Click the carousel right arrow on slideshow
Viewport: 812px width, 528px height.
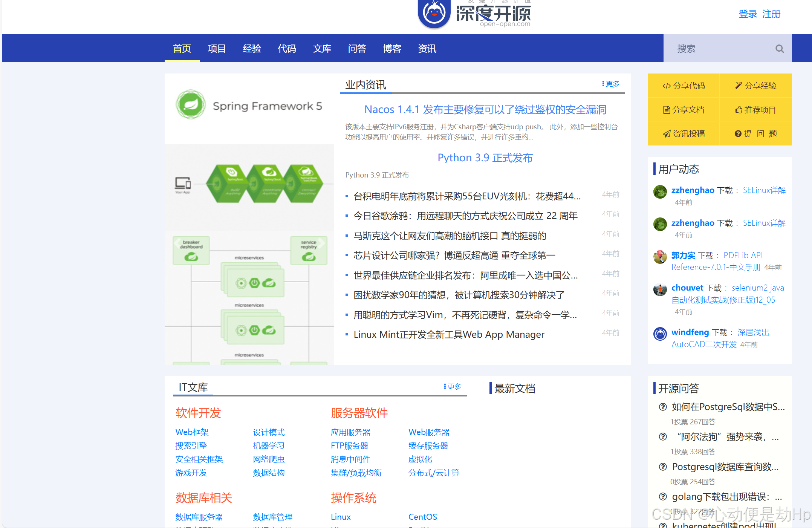[321, 243]
